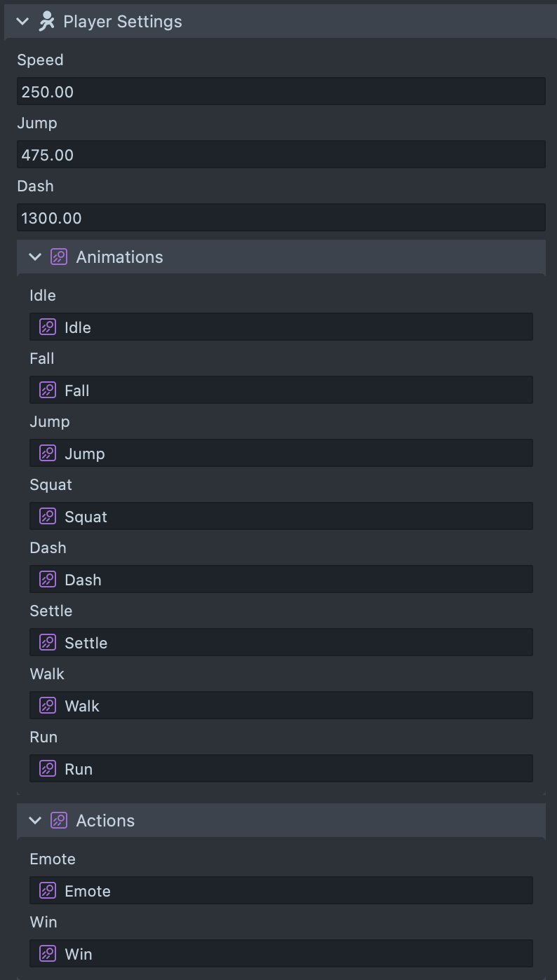
Task: Click the animation icon in the Animations section header
Action: coord(58,257)
